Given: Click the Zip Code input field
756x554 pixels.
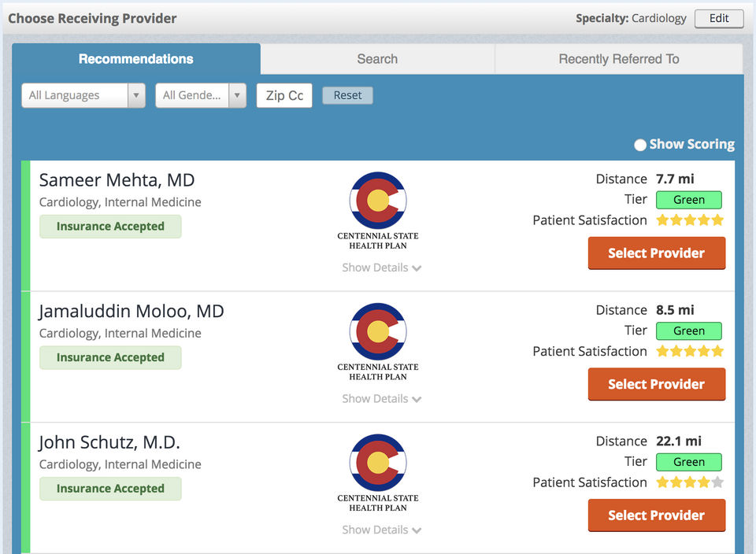Looking at the screenshot, I should coord(284,95).
